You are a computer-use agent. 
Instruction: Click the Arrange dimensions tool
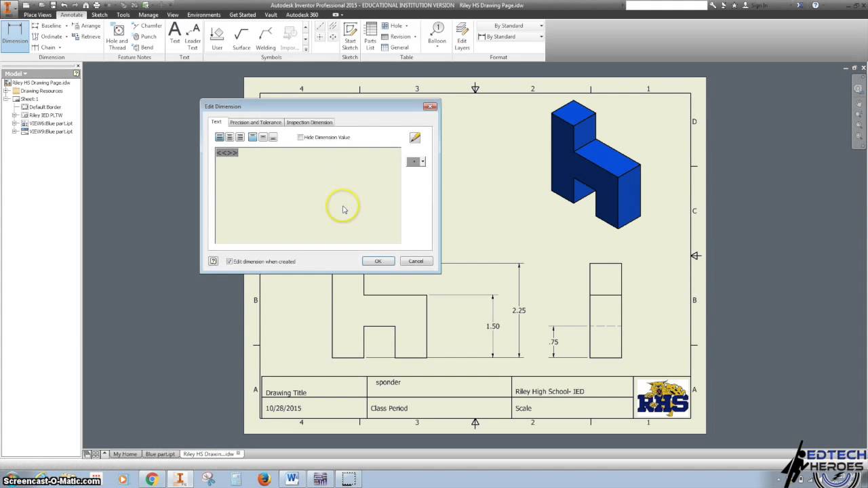pyautogui.click(x=86, y=26)
